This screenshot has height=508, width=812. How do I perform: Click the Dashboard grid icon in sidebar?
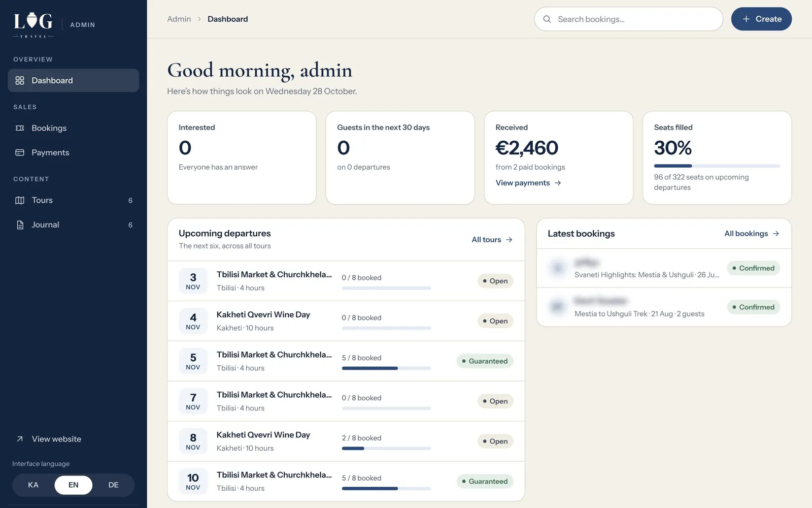(20, 80)
